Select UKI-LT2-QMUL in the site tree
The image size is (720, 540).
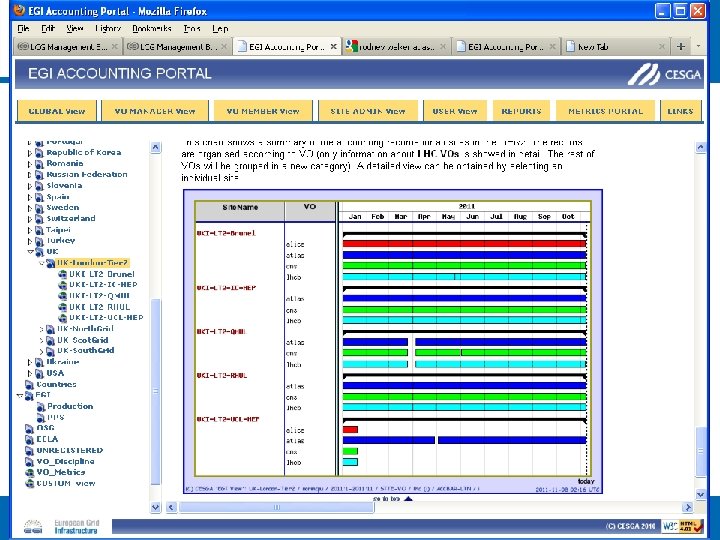coord(100,296)
